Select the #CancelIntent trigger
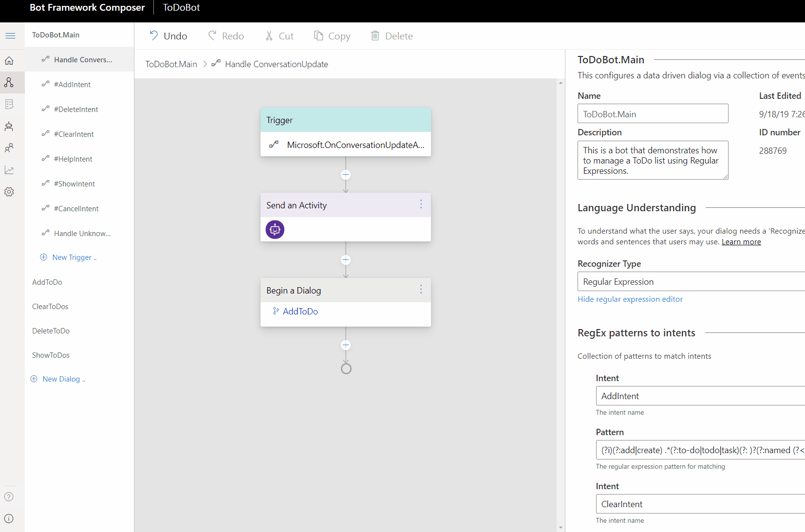Screen dimensions: 805x532 coord(79,208)
